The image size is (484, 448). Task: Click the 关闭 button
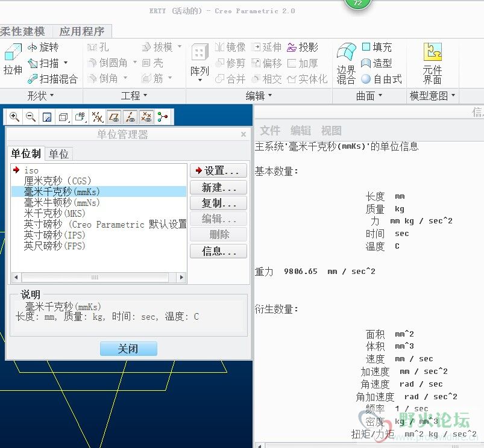coord(128,349)
